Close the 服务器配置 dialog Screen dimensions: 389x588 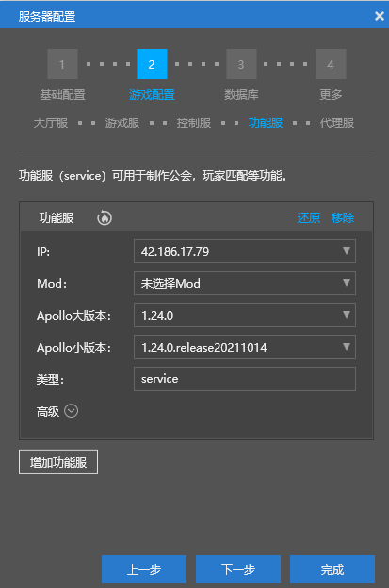point(379,16)
